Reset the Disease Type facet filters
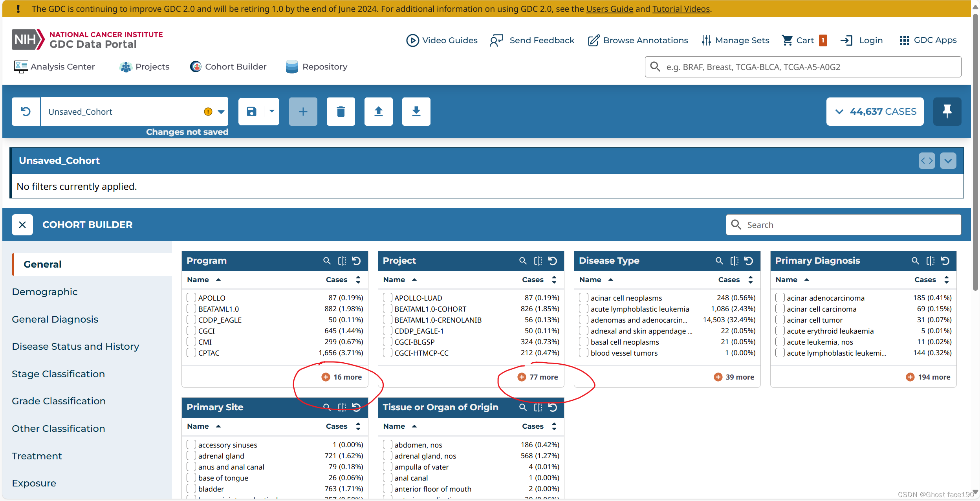The height and width of the screenshot is (501, 980). pos(749,261)
